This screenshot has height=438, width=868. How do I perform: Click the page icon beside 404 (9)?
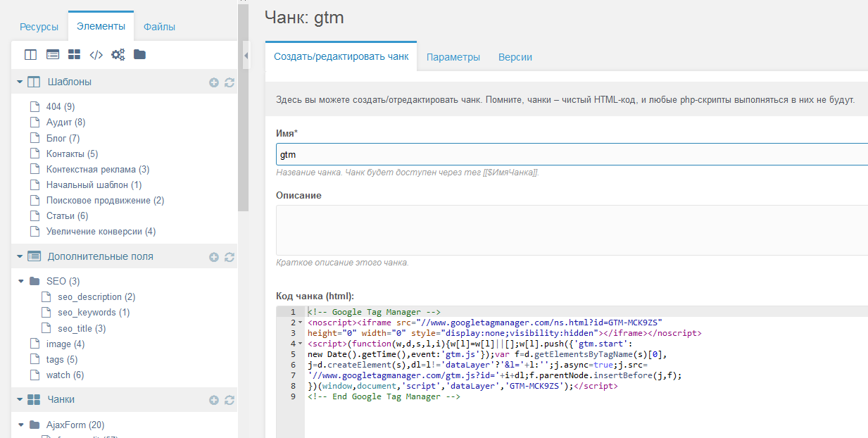(x=34, y=107)
